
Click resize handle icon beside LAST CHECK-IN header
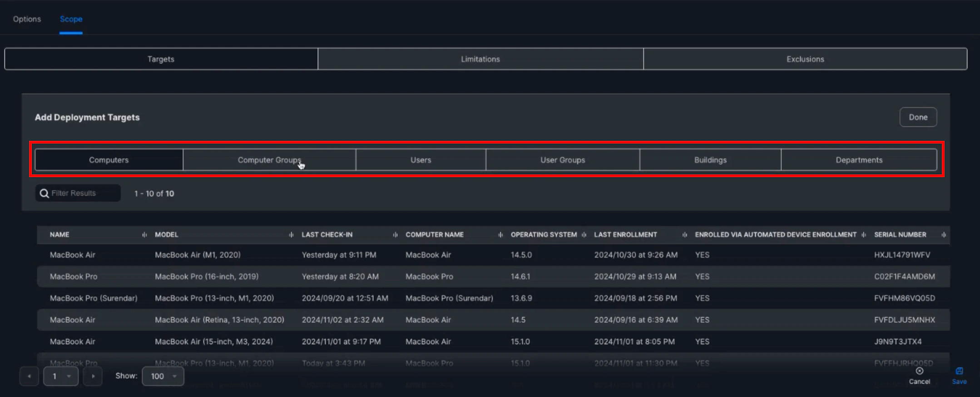(395, 235)
